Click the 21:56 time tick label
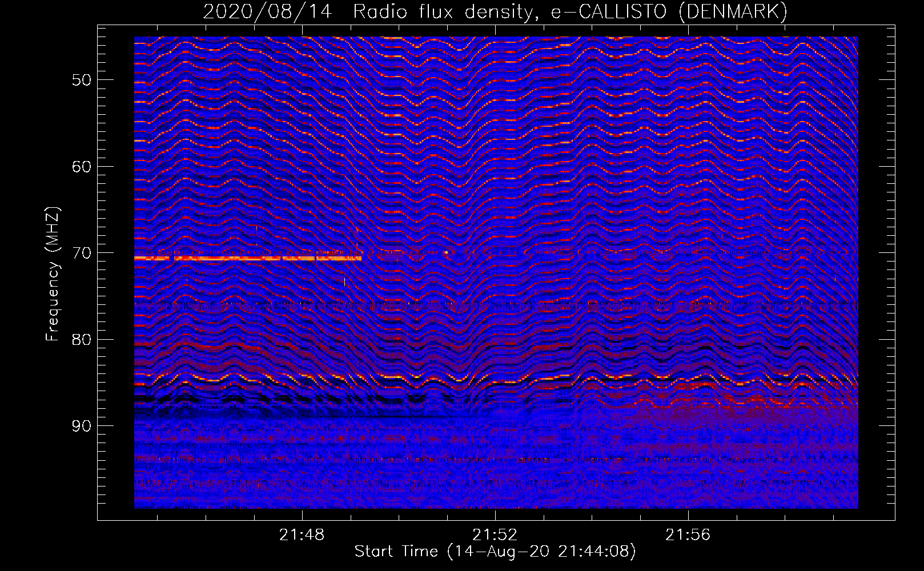The image size is (924, 571). pos(688,535)
